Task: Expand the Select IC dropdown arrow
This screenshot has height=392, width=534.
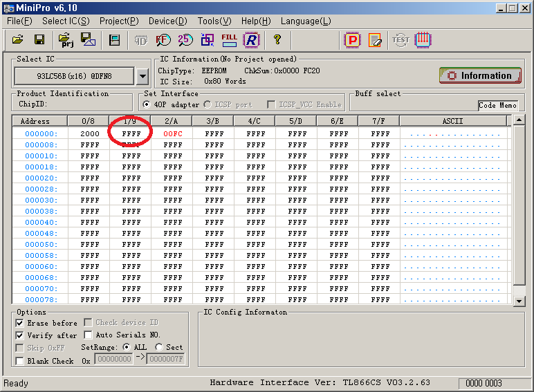Action: coord(142,76)
